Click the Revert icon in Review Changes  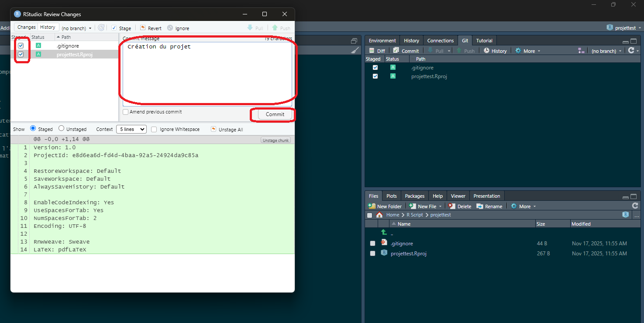click(x=143, y=28)
